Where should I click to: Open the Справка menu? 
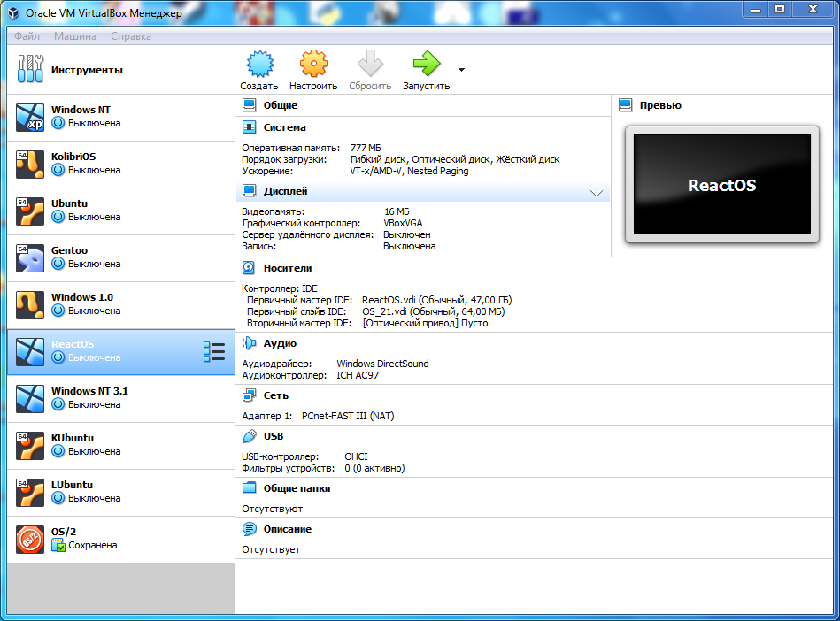131,36
